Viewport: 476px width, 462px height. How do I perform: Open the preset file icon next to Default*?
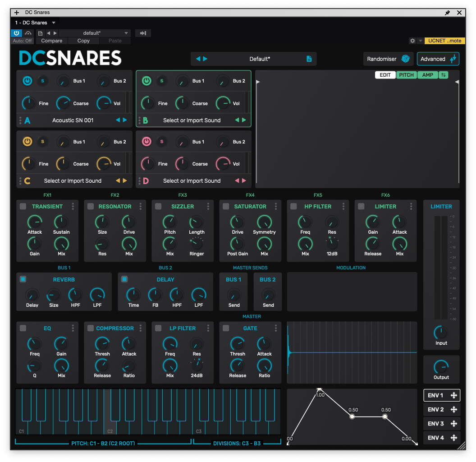(309, 59)
